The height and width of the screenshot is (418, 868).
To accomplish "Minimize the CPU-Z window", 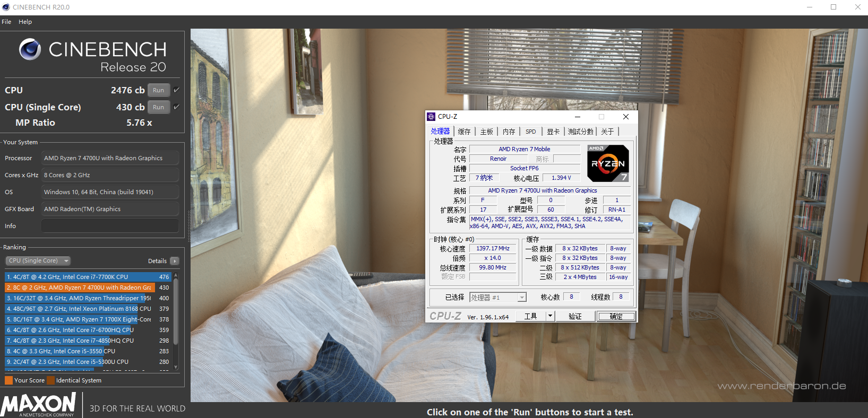I will [x=578, y=117].
